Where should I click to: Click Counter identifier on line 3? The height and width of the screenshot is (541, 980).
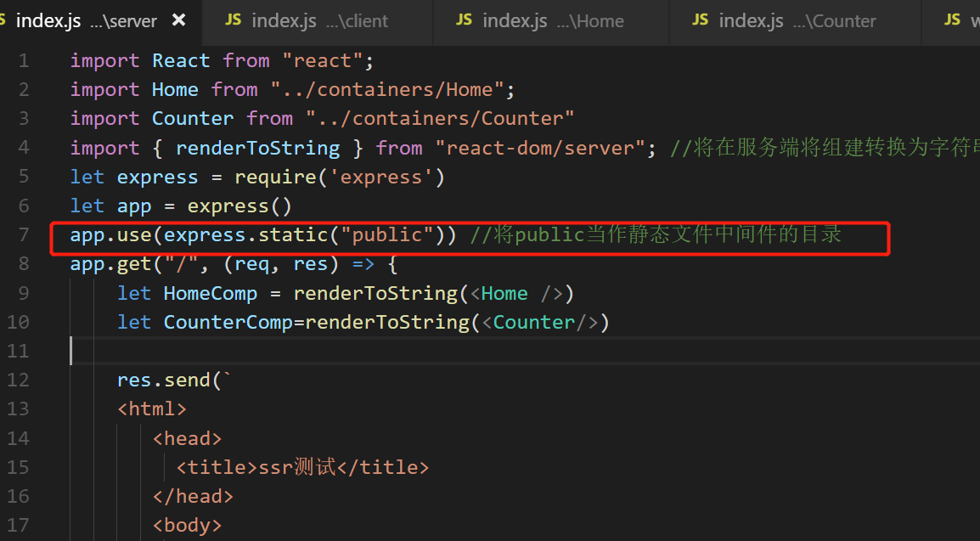click(x=193, y=118)
